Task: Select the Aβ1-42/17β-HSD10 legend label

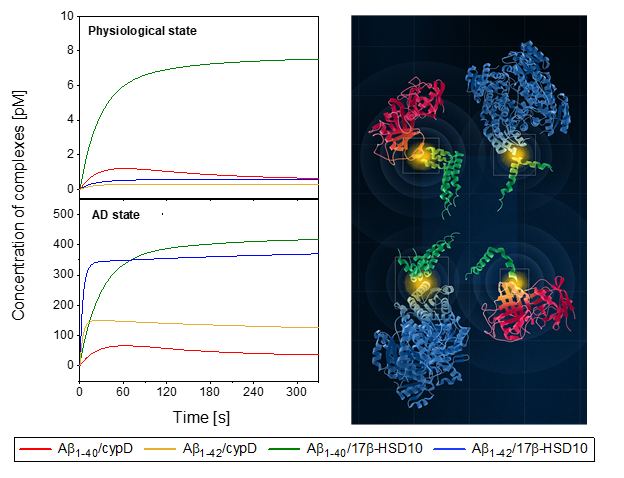Action: pyautogui.click(x=529, y=450)
